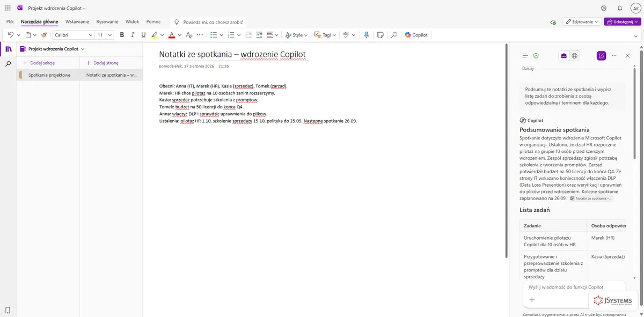Switch to the Narzędzia główne tab

pos(40,22)
